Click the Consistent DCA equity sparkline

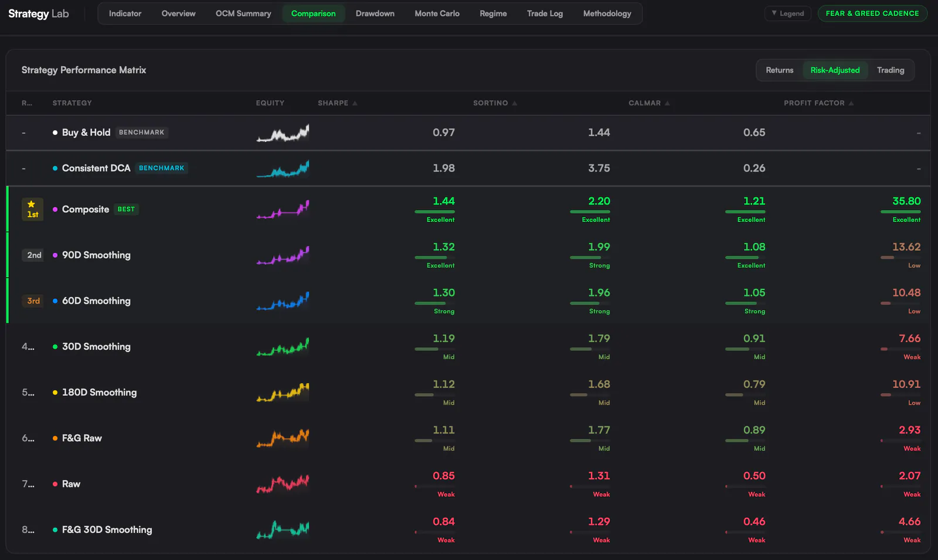(x=283, y=169)
